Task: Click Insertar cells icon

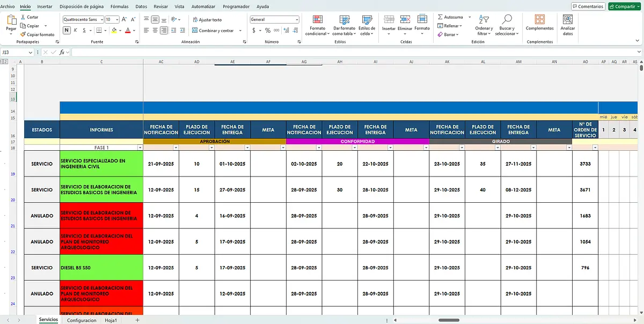Action: [x=389, y=20]
